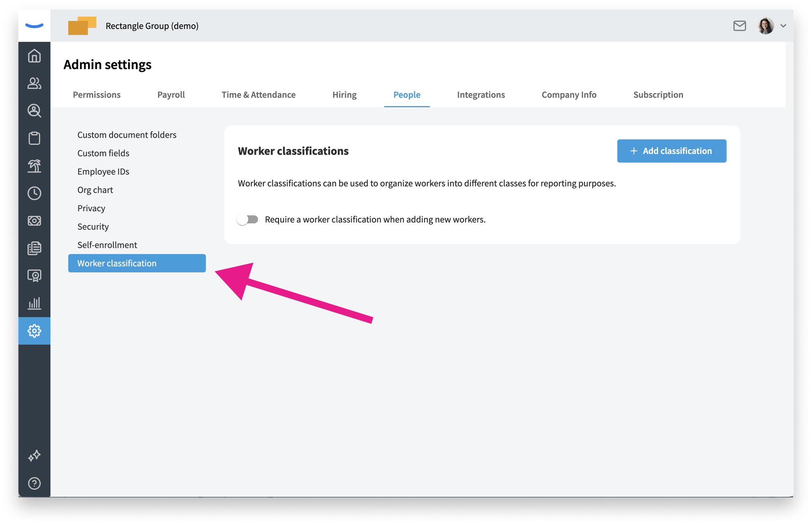The width and height of the screenshot is (812, 525).
Task: Open time off via the palm tree icon
Action: (x=34, y=166)
